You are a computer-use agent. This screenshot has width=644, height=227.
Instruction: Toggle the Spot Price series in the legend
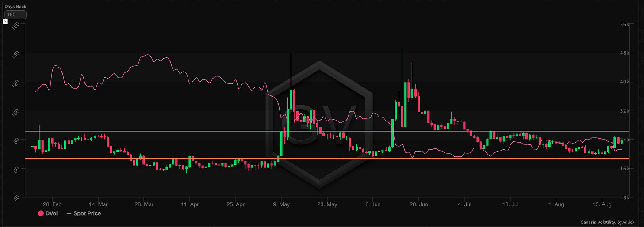pyautogui.click(x=84, y=213)
